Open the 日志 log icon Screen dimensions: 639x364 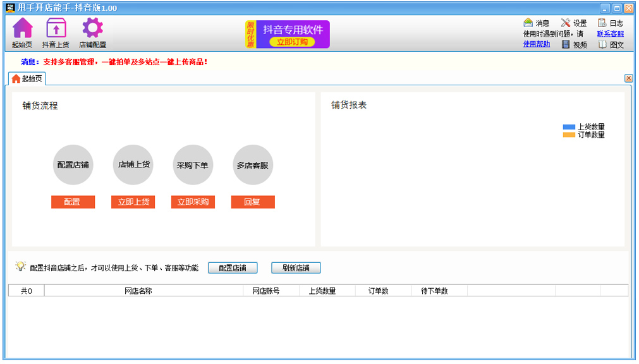tap(602, 23)
